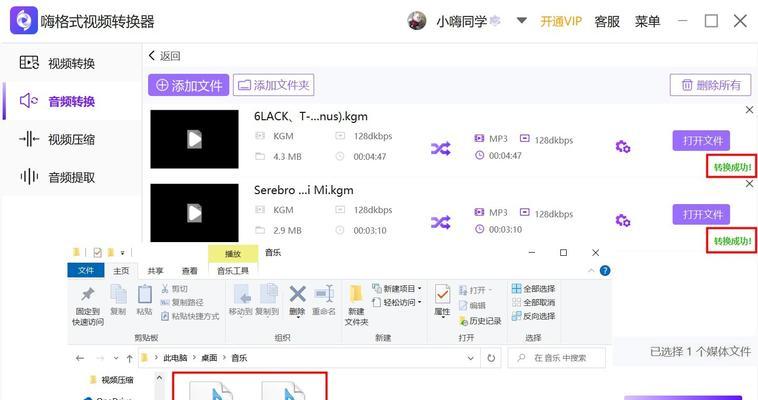Open 音频提取 in the sidebar
Image resolution: width=758 pixels, height=400 pixels.
[57, 177]
